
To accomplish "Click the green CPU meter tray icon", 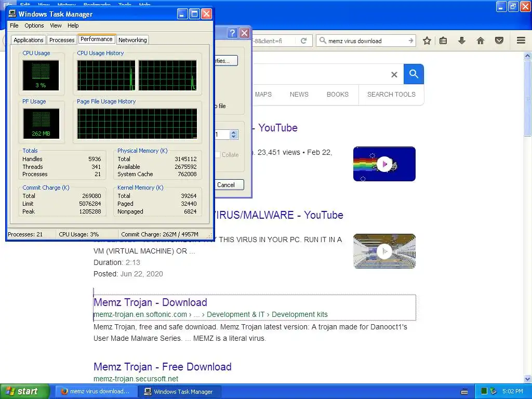I will click(x=484, y=391).
